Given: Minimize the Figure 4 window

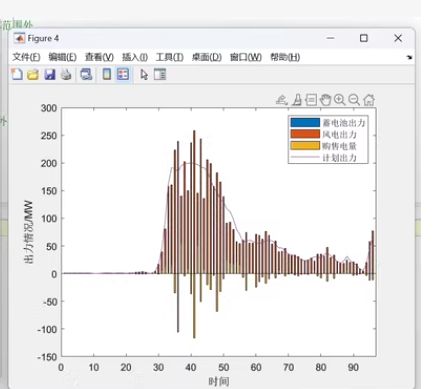Looking at the screenshot, I should [x=330, y=38].
